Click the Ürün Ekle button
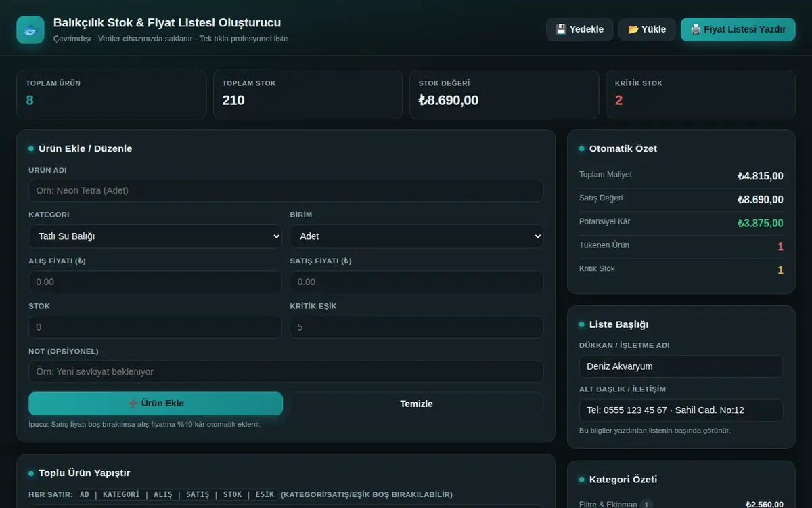The width and height of the screenshot is (812, 508). point(156,403)
